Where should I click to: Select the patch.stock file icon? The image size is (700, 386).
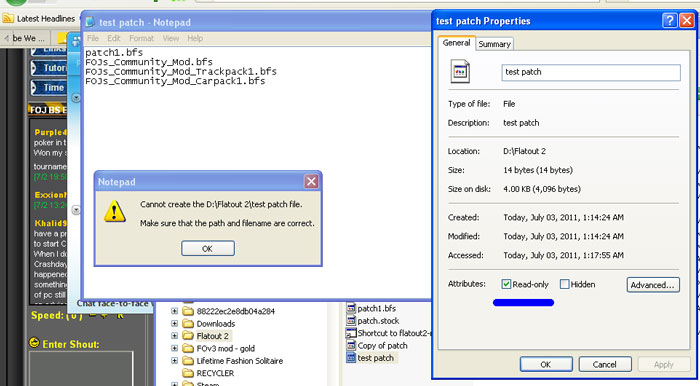pos(351,320)
